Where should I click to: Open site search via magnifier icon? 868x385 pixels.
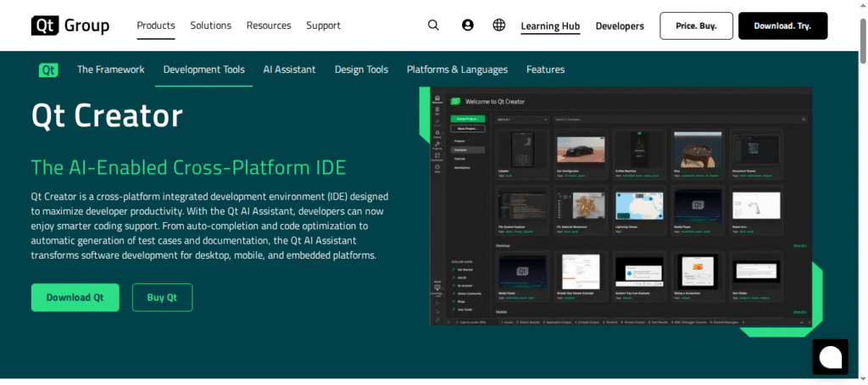(x=433, y=25)
